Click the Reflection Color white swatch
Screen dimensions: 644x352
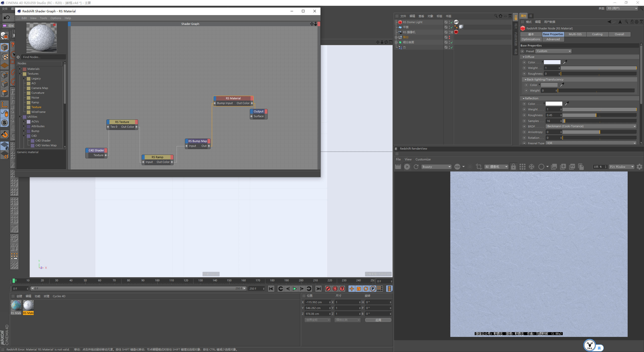554,104
